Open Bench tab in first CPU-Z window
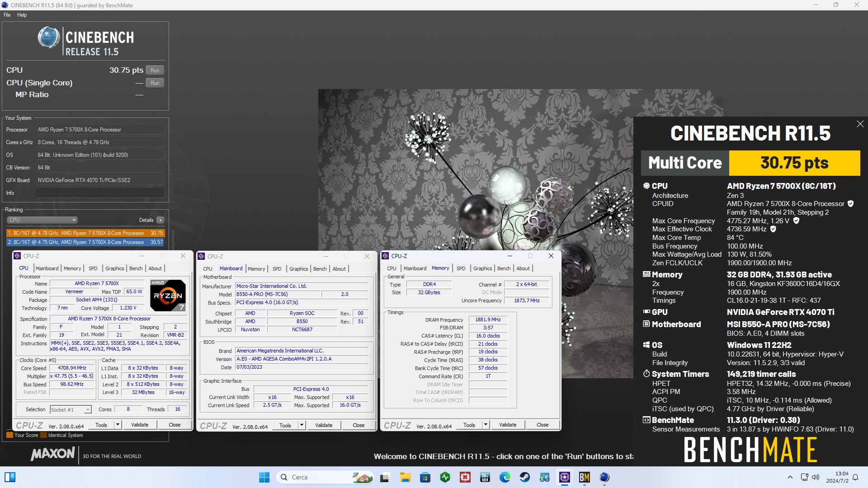The image size is (868, 488). (136, 268)
